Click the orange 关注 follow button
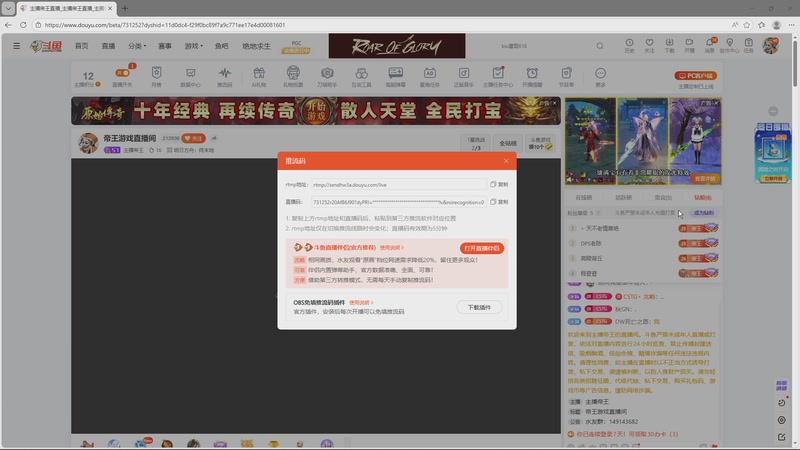This screenshot has width=800, height=450. point(193,138)
